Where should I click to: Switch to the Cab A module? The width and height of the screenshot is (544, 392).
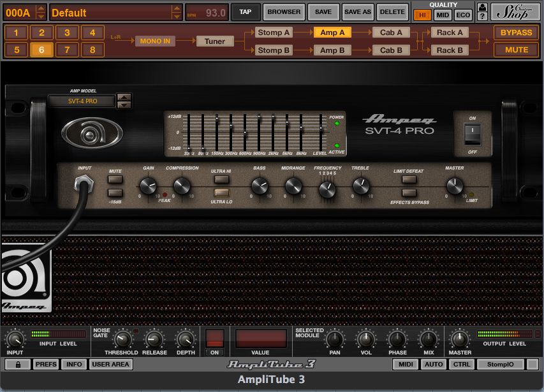click(391, 33)
